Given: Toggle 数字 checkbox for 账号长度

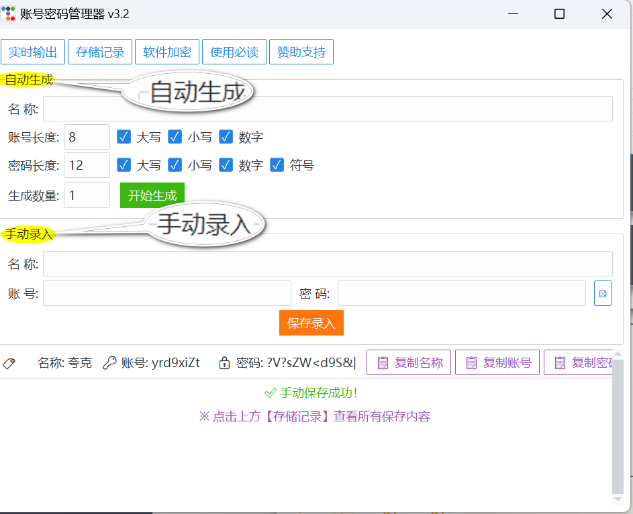Looking at the screenshot, I should (226, 137).
